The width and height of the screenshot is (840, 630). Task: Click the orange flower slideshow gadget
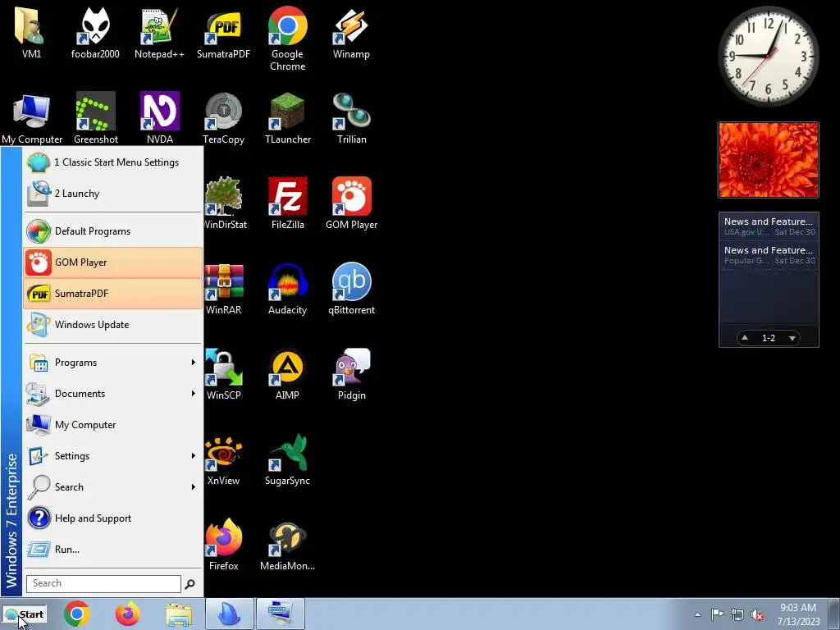(769, 160)
